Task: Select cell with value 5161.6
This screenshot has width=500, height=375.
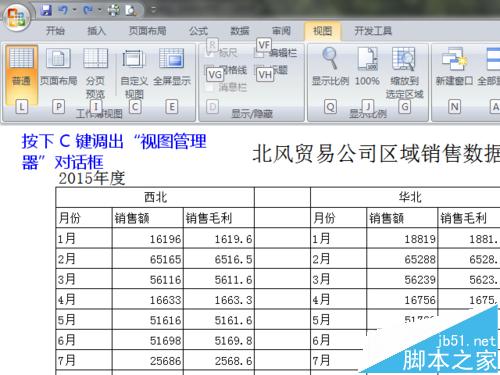Action: pos(219,320)
